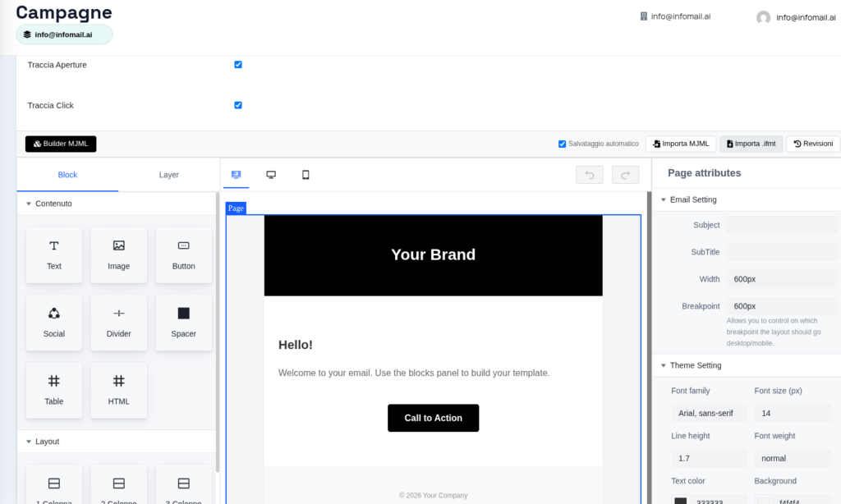Select the Text block icon
This screenshot has width=841, height=504.
pyautogui.click(x=54, y=246)
